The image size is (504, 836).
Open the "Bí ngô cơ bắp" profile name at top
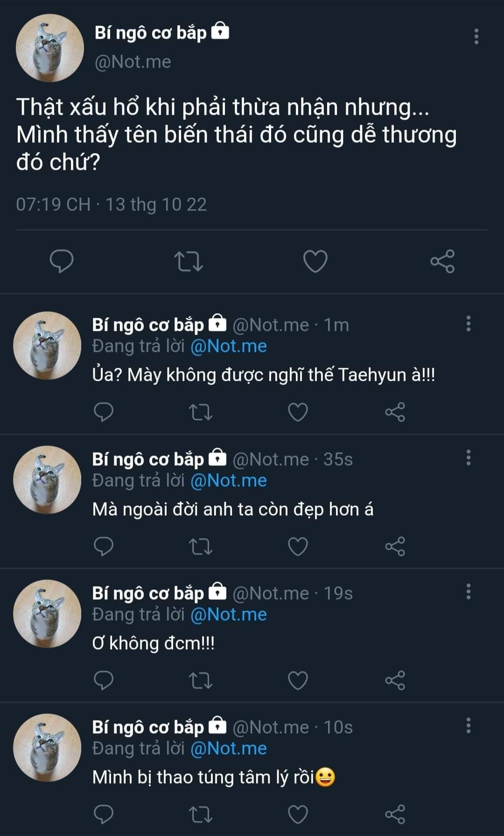coord(150,33)
